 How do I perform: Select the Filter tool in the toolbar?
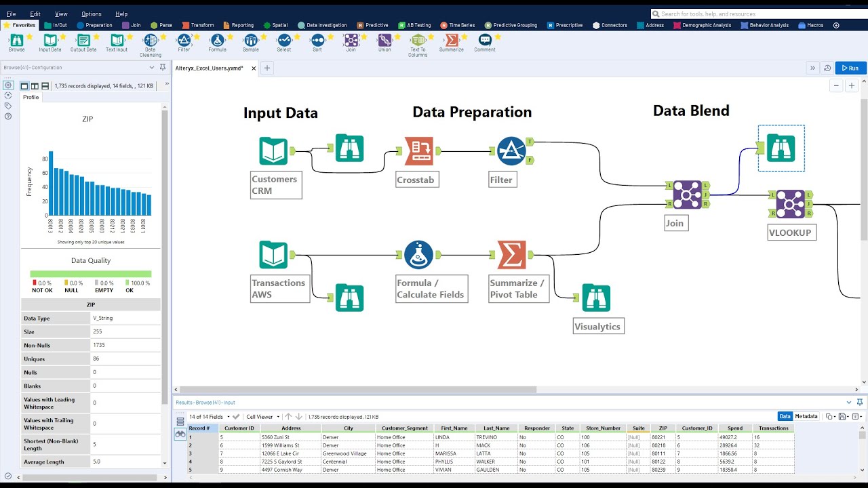(183, 42)
